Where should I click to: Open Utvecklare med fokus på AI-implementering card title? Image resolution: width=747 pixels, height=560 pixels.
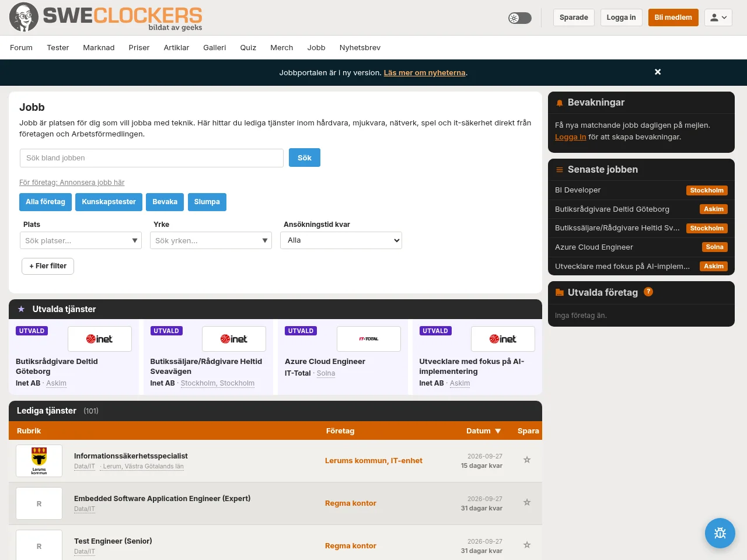click(x=472, y=366)
